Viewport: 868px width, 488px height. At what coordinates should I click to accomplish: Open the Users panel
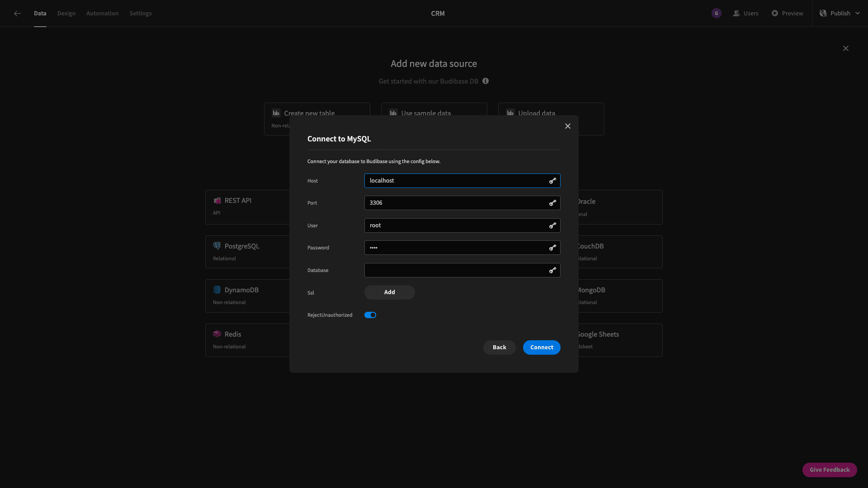pyautogui.click(x=746, y=14)
